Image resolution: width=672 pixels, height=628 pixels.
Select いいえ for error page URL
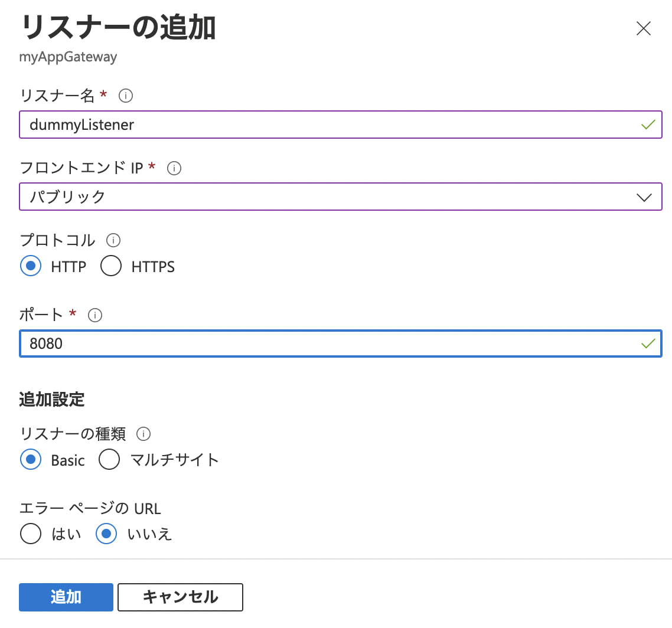[x=106, y=534]
